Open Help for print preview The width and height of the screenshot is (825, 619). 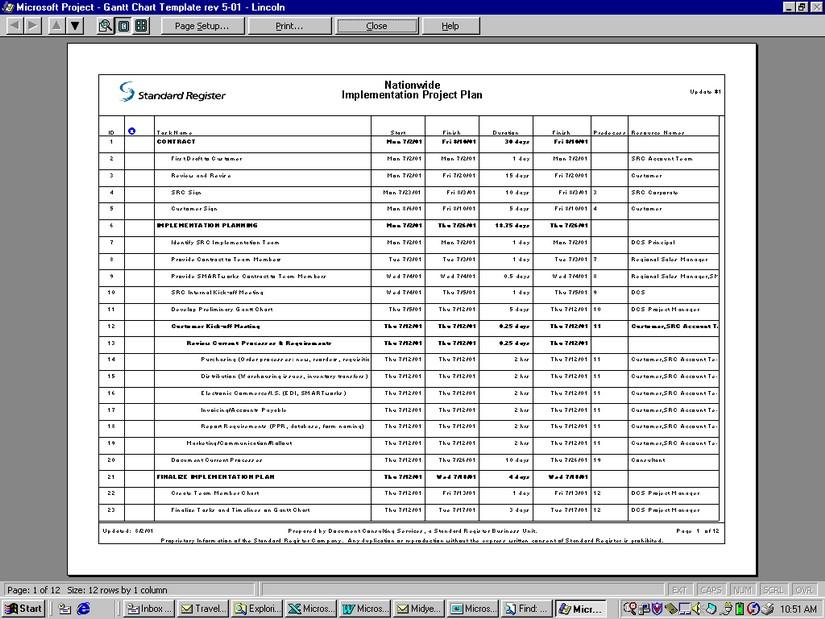[x=450, y=26]
